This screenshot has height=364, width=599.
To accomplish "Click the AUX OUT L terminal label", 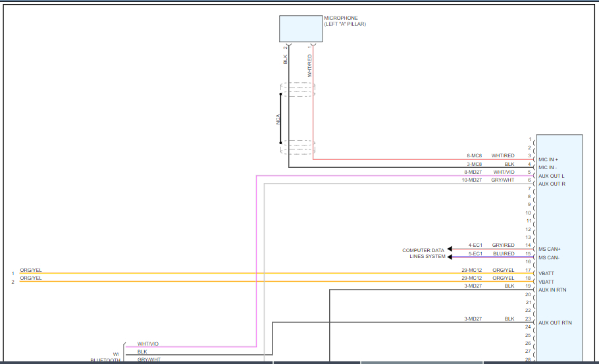I will (551, 176).
